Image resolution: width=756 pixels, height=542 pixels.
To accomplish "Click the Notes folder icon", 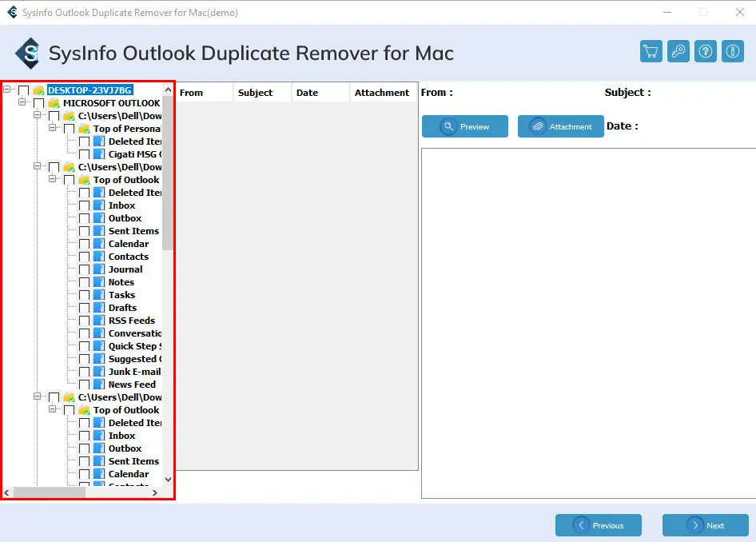I will coord(99,282).
